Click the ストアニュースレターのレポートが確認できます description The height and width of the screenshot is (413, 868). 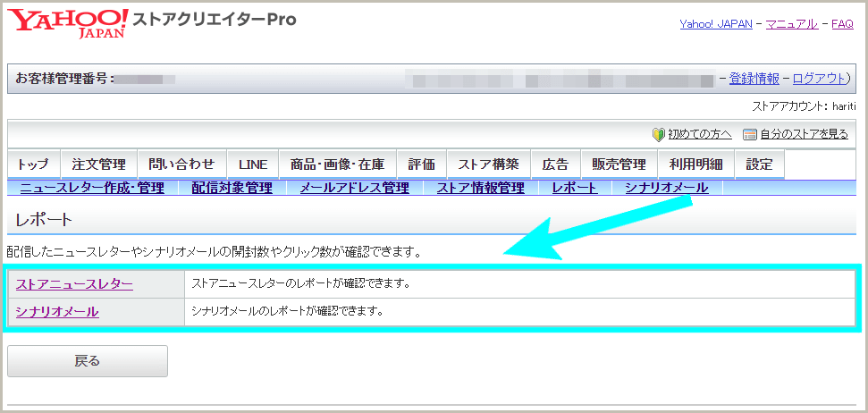coord(300,284)
